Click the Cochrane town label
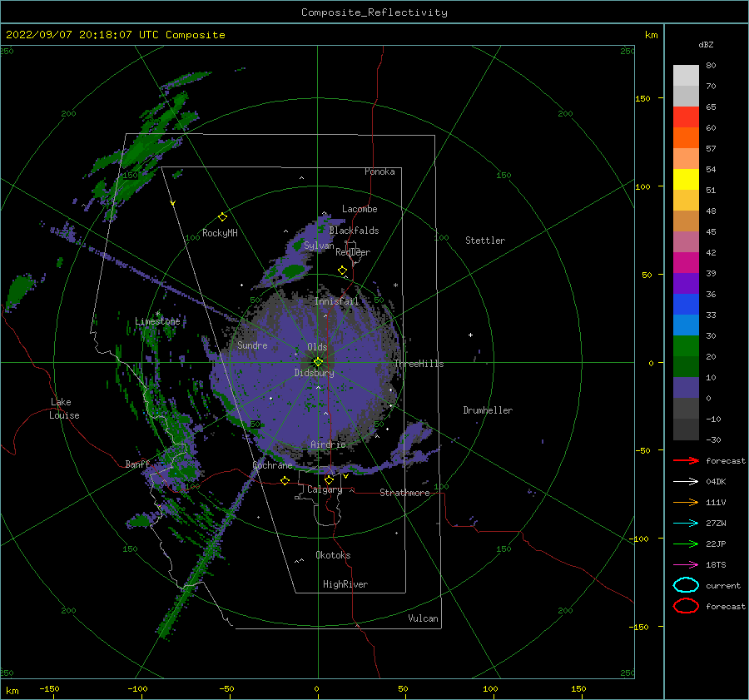Viewport: 749px width, 700px height. (272, 465)
